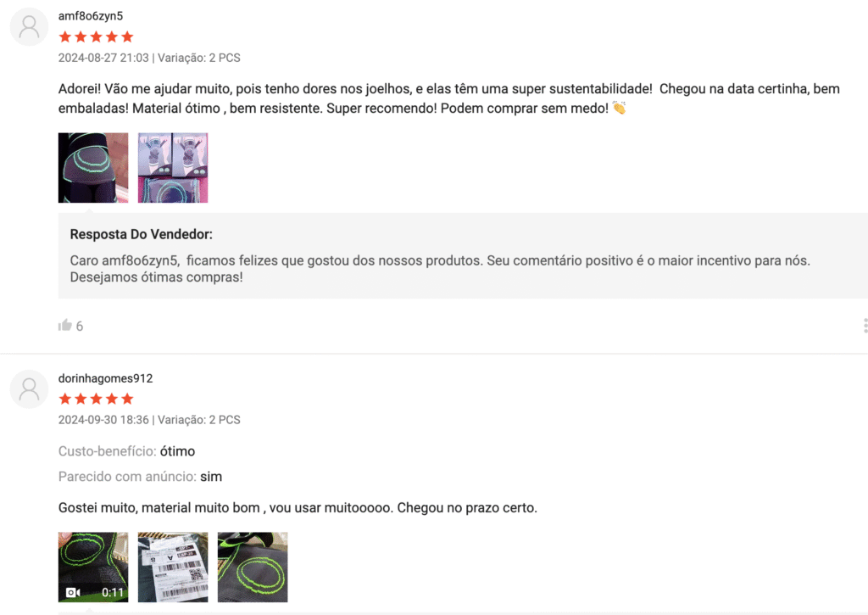
Task: Click the Resposta Do Vendedor heading
Action: [142, 234]
